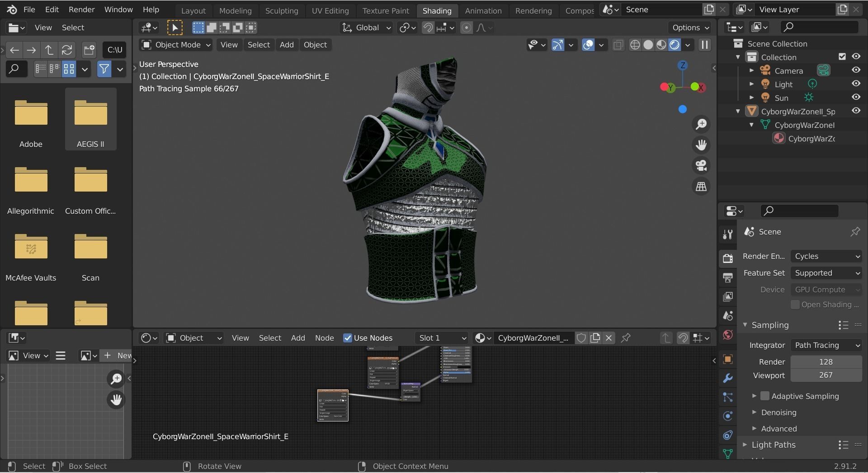Open the Render menu

81,9
